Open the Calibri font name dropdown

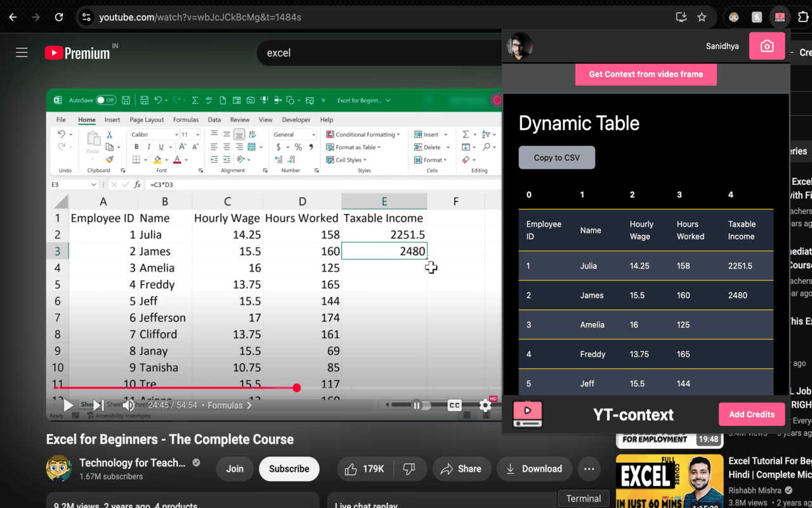(155, 135)
